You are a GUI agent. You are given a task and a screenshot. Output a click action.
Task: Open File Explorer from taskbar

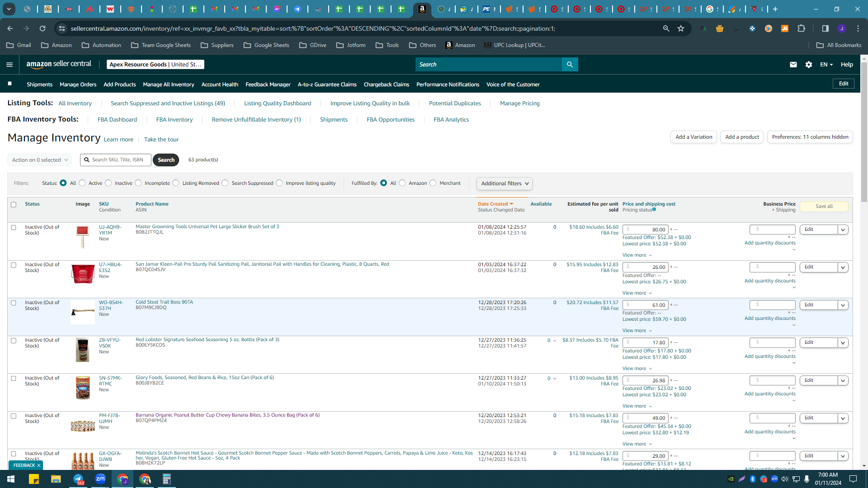[56, 479]
